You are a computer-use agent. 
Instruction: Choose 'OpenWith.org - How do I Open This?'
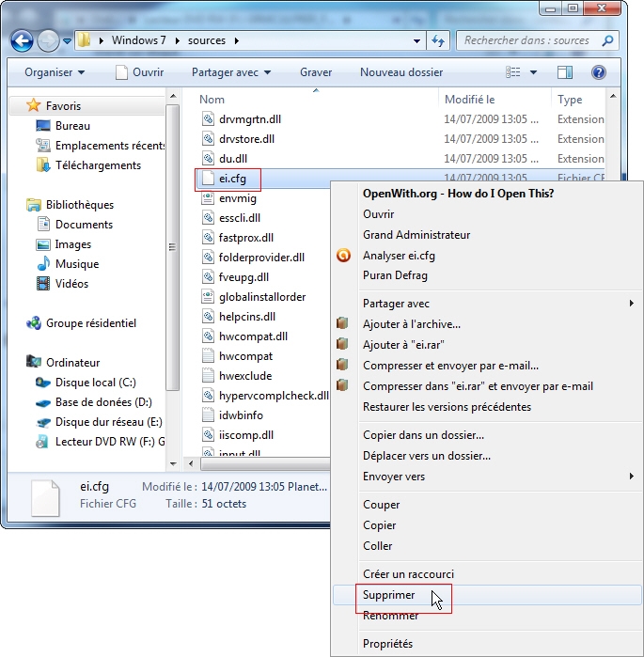(458, 194)
